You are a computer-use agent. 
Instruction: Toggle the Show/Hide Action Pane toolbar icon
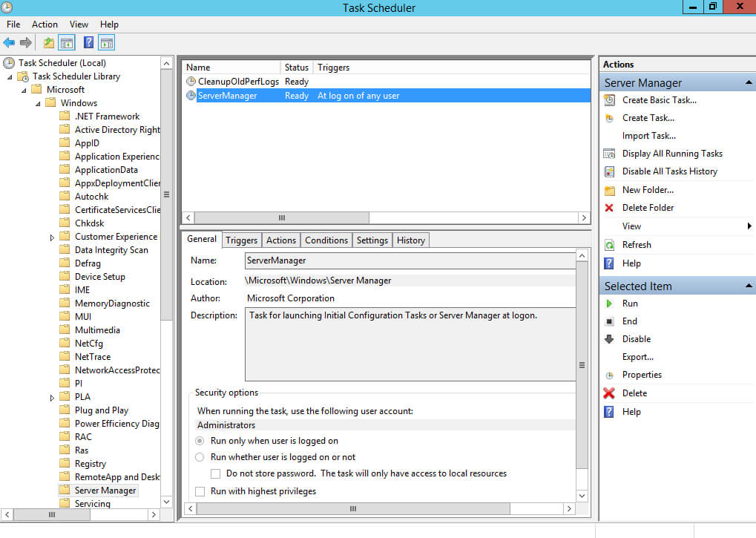(x=107, y=42)
